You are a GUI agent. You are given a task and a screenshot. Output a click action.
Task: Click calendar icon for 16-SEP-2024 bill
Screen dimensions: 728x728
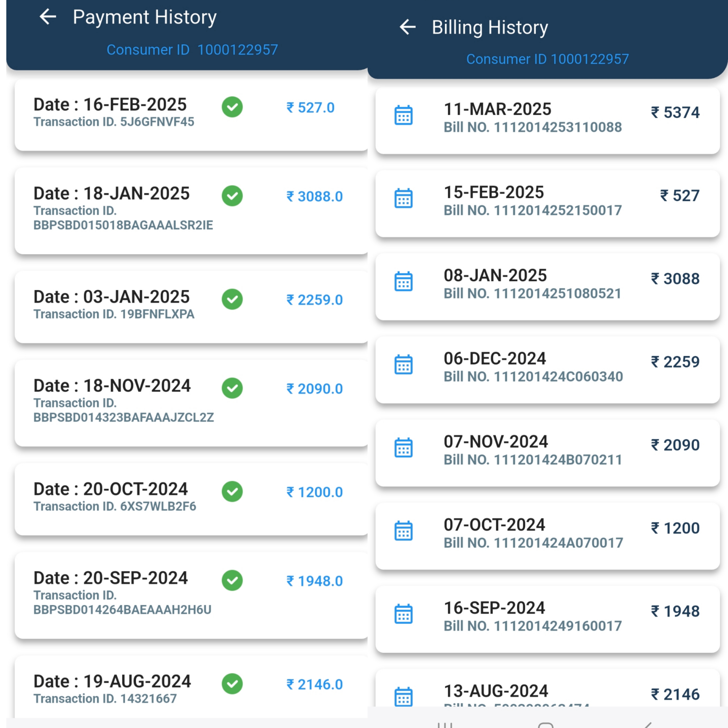coord(403,614)
